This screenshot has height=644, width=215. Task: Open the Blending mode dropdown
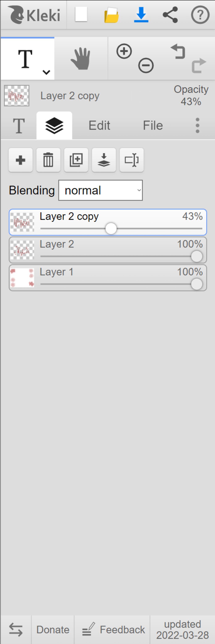(101, 190)
